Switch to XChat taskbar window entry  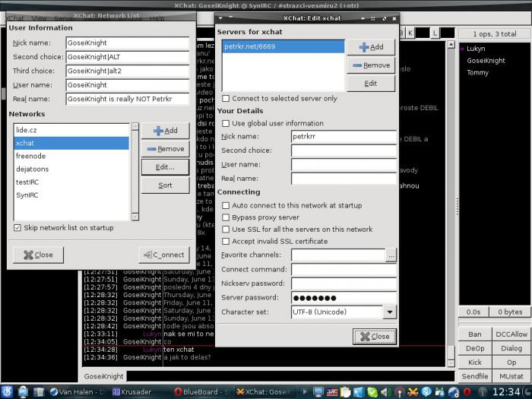pos(264,392)
